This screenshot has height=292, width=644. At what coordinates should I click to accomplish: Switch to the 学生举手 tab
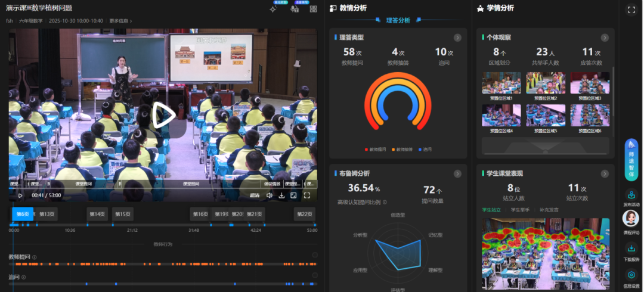point(520,210)
